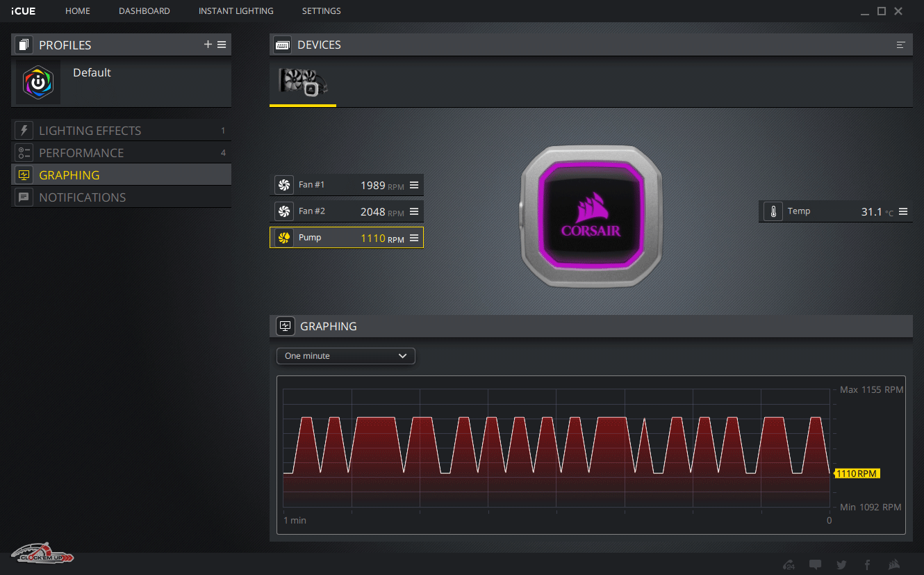Click the Pump label
Image resolution: width=924 pixels, height=575 pixels.
click(310, 238)
